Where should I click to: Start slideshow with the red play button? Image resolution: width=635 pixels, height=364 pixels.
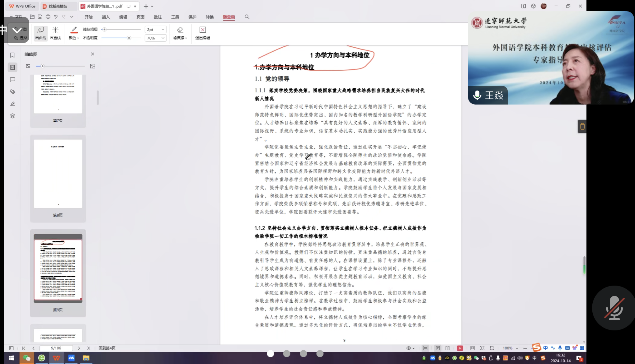[x=460, y=348]
